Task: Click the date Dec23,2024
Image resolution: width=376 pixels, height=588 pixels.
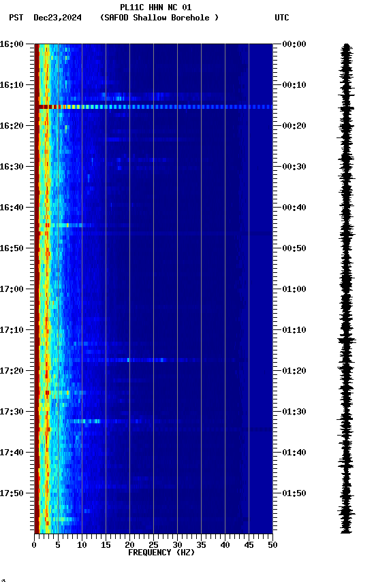Action: point(57,18)
